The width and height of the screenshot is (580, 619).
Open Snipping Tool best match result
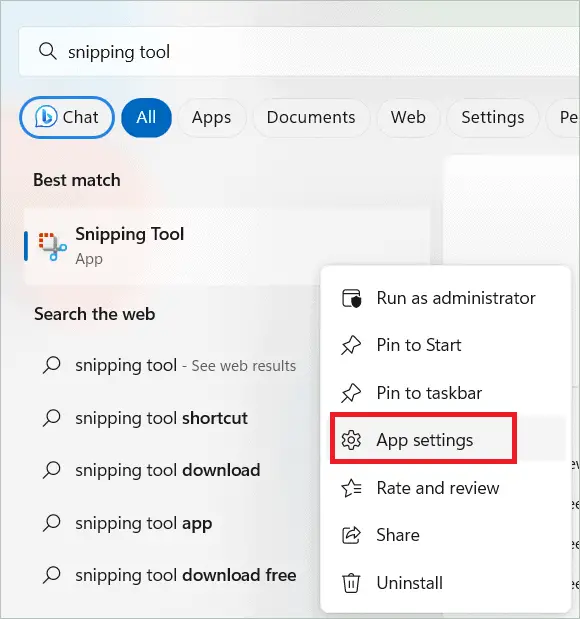(227, 247)
